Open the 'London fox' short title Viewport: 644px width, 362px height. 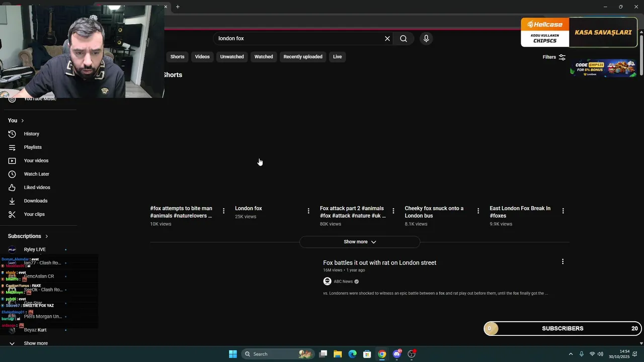click(249, 209)
